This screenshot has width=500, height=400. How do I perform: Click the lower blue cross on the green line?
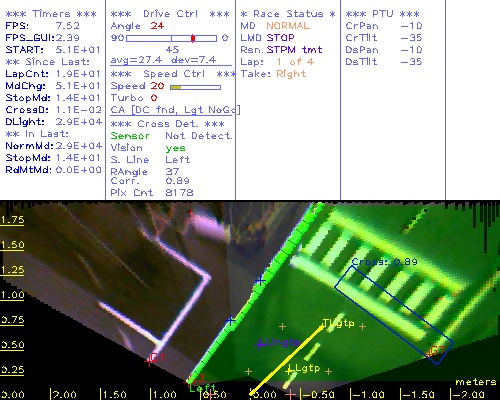tap(230, 321)
